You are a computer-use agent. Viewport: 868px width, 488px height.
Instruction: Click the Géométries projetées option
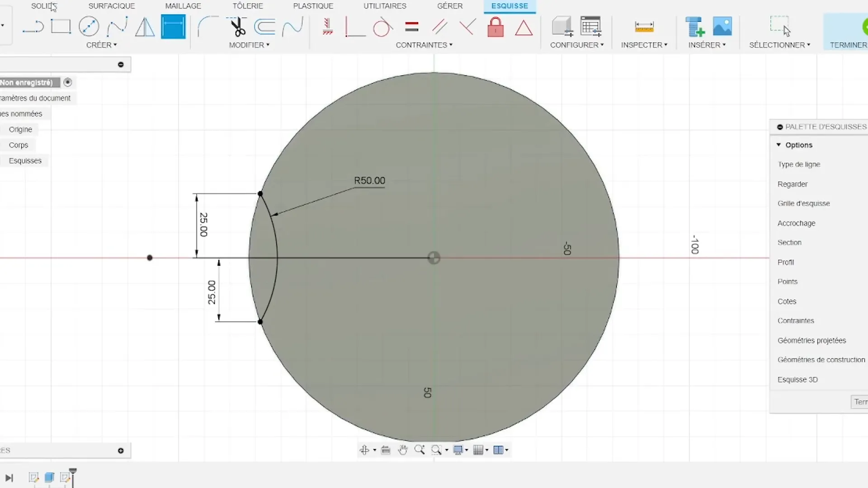811,340
